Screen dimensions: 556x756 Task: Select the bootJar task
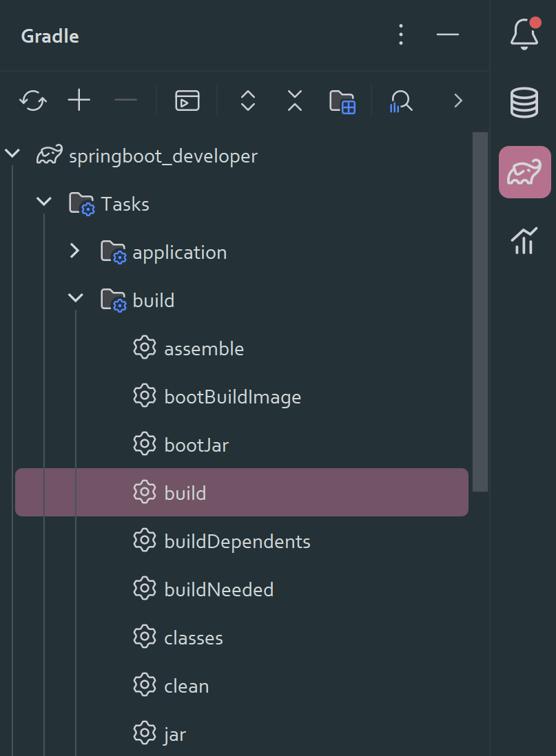[196, 445]
